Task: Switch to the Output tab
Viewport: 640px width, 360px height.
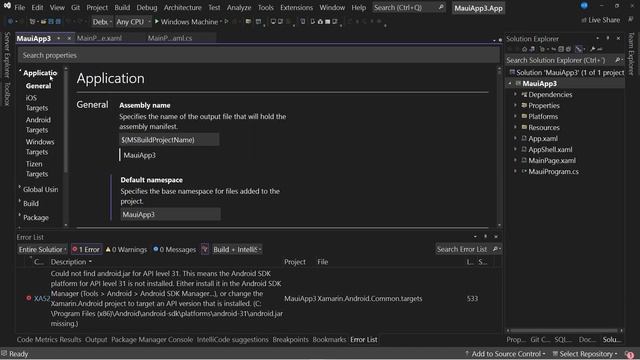Action: (x=96, y=340)
